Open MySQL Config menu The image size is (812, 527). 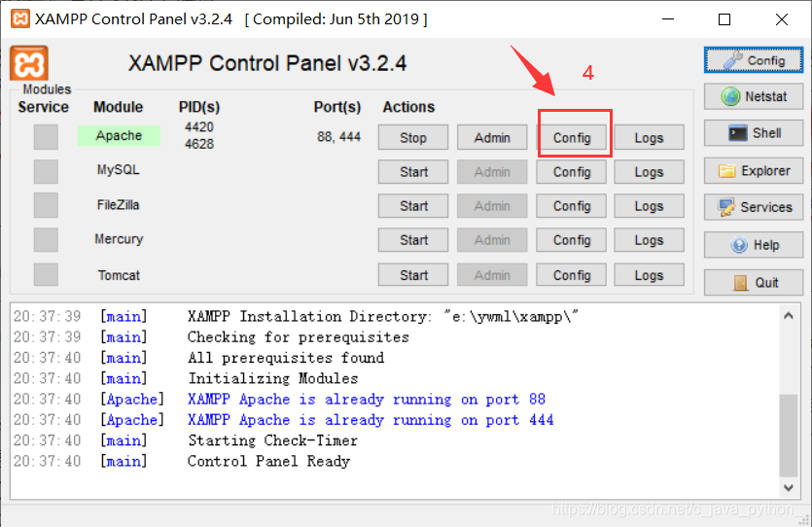[572, 171]
